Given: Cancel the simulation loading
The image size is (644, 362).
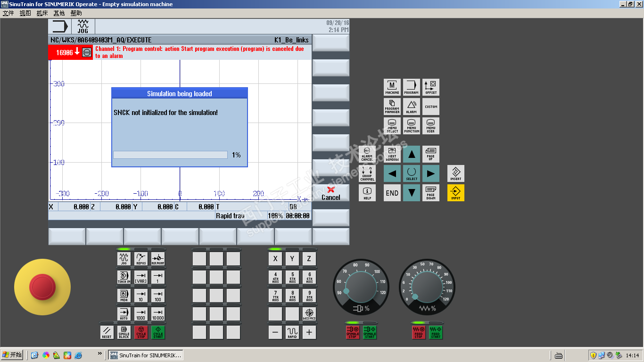Looking at the screenshot, I should 330,193.
